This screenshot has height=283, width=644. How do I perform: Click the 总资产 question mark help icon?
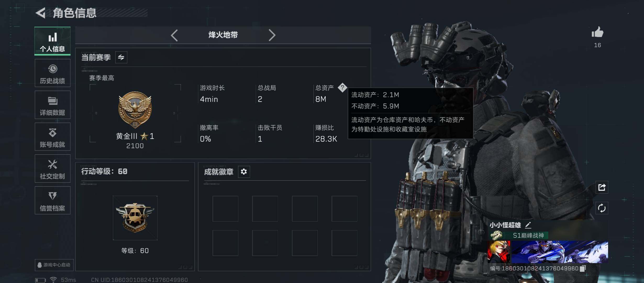(342, 88)
